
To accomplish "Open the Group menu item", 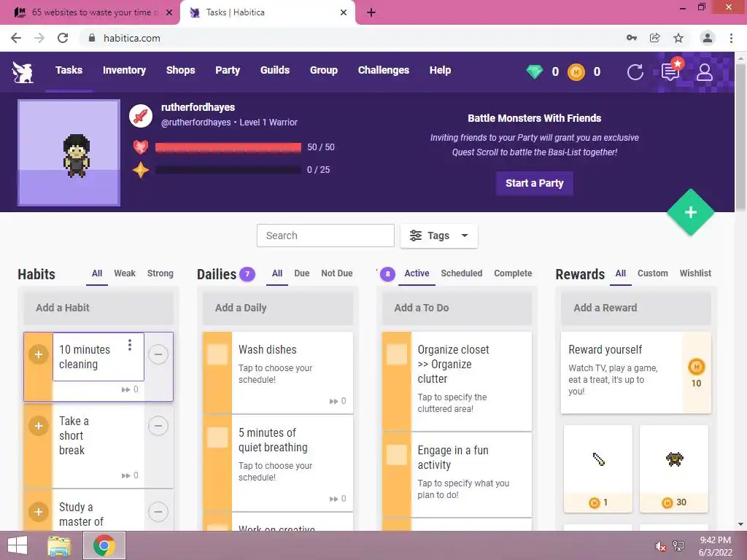I will 324,71.
